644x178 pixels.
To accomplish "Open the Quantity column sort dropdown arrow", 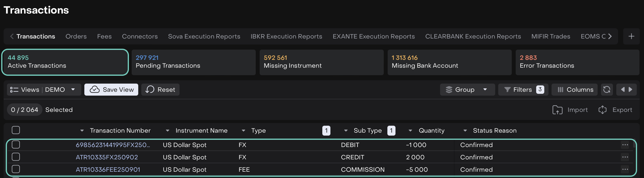I will tap(410, 130).
